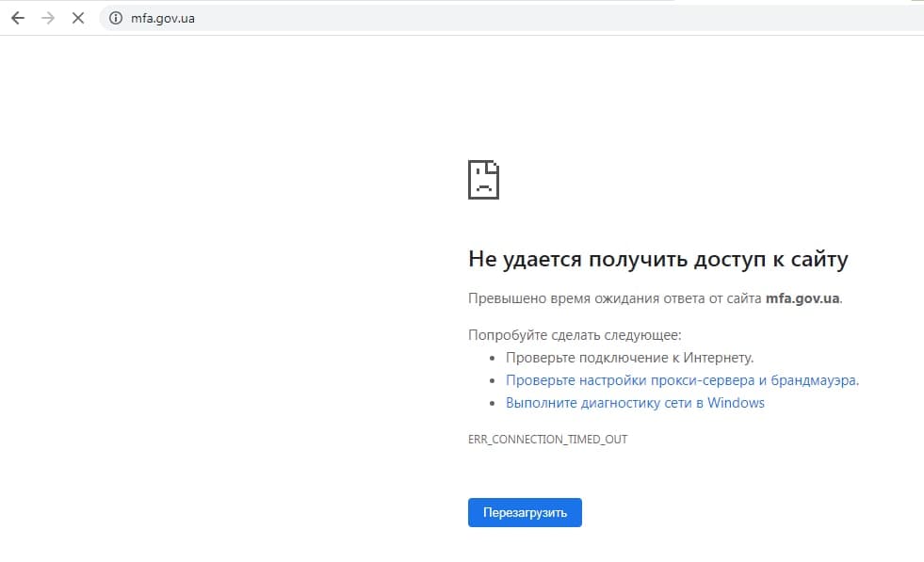The width and height of the screenshot is (924, 562).
Task: Hit the X to cancel page loading
Action: tap(78, 17)
